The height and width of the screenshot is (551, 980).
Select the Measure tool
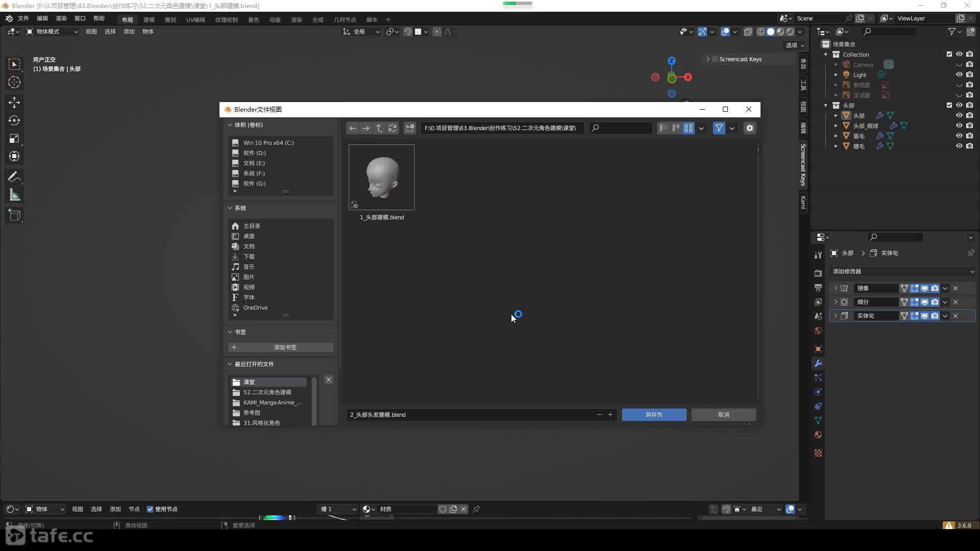[14, 195]
